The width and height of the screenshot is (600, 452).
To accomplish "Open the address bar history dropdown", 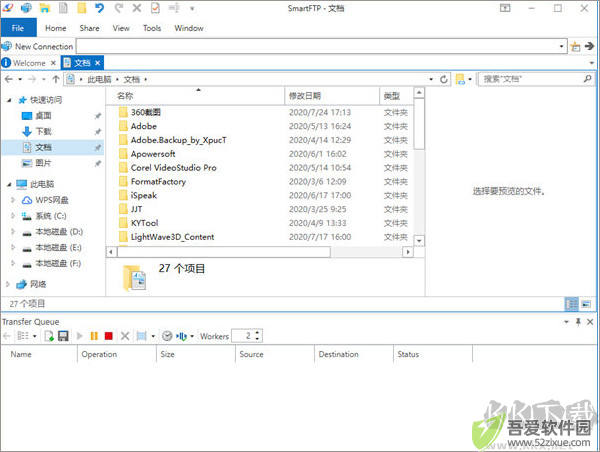I will 561,46.
